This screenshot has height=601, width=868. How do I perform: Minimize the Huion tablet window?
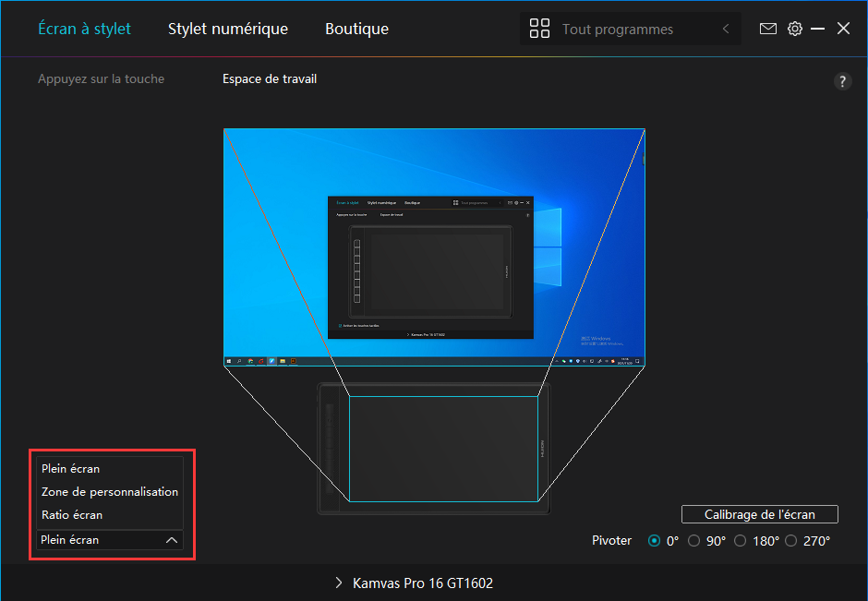(818, 29)
